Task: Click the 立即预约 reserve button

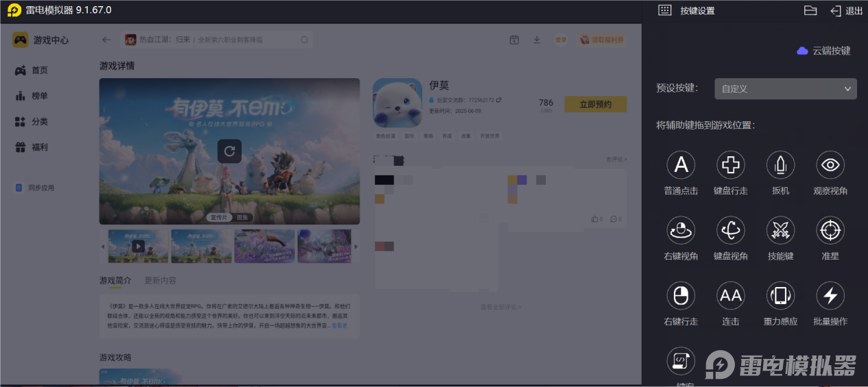Action: pos(595,104)
